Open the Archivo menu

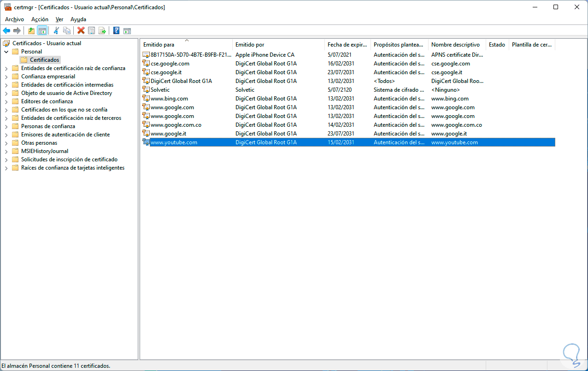pyautogui.click(x=14, y=19)
